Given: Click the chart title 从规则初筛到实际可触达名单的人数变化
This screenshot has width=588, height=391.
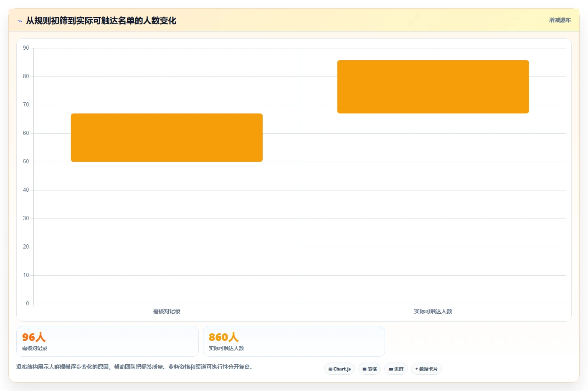Looking at the screenshot, I should pos(101,20).
